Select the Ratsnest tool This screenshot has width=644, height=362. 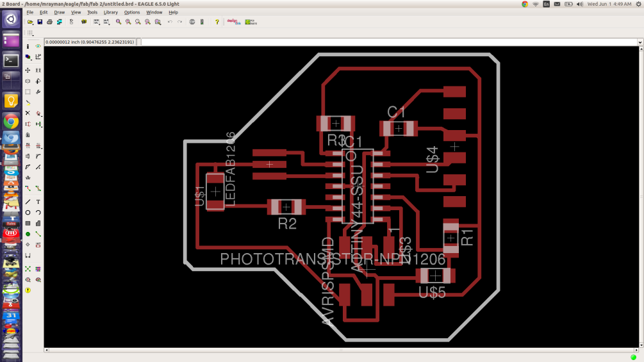[x=28, y=269]
